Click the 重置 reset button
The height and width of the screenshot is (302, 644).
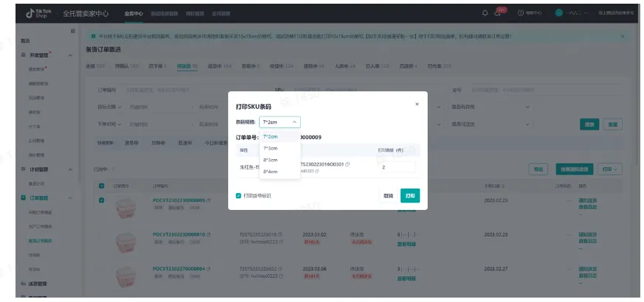[x=612, y=124]
